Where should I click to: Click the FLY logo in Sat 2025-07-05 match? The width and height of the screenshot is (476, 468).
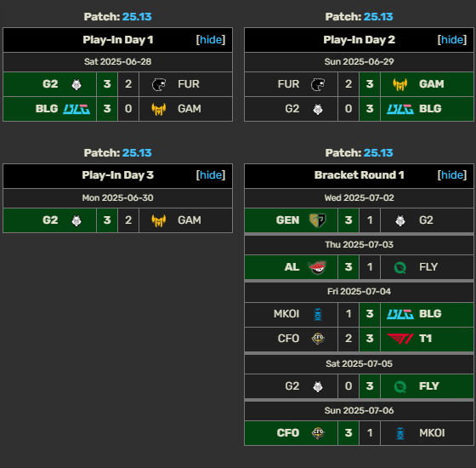pos(400,386)
